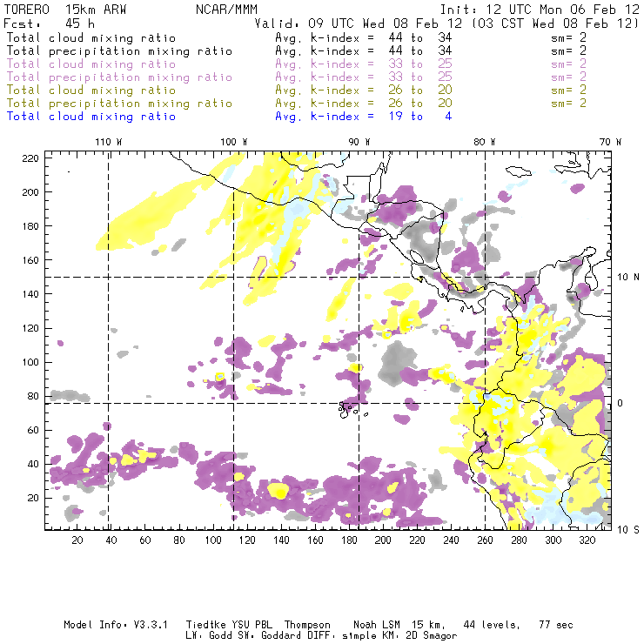Click the olive "Total precipitation mixing ratio" legend line

[119, 103]
